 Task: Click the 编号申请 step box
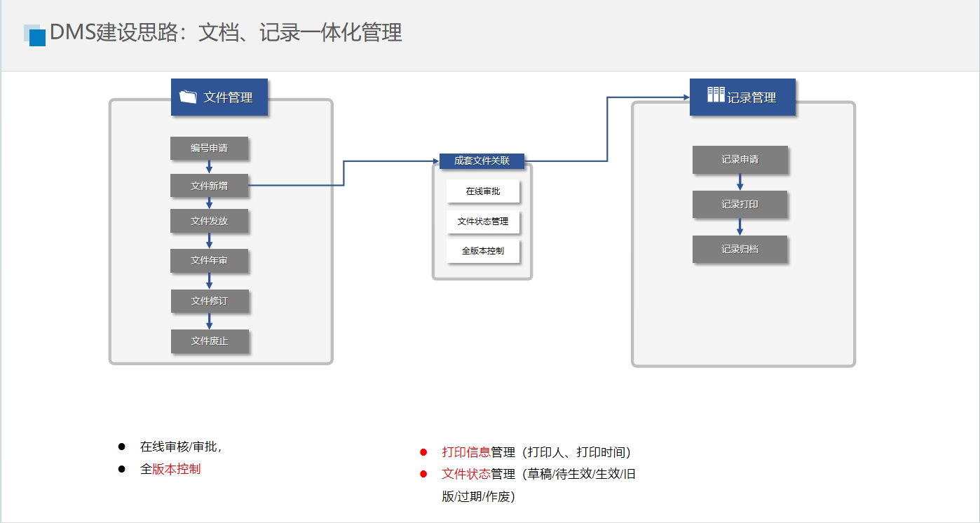pyautogui.click(x=209, y=148)
